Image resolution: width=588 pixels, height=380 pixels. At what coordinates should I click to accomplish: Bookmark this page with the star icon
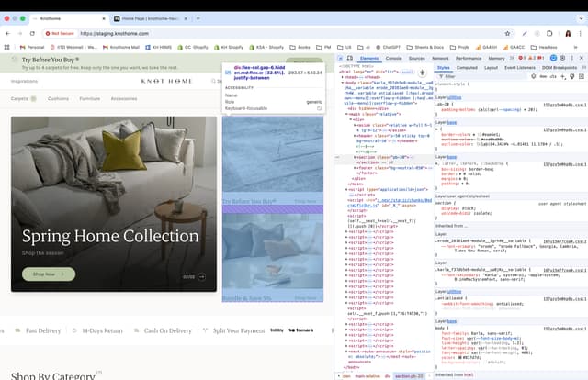(x=507, y=33)
